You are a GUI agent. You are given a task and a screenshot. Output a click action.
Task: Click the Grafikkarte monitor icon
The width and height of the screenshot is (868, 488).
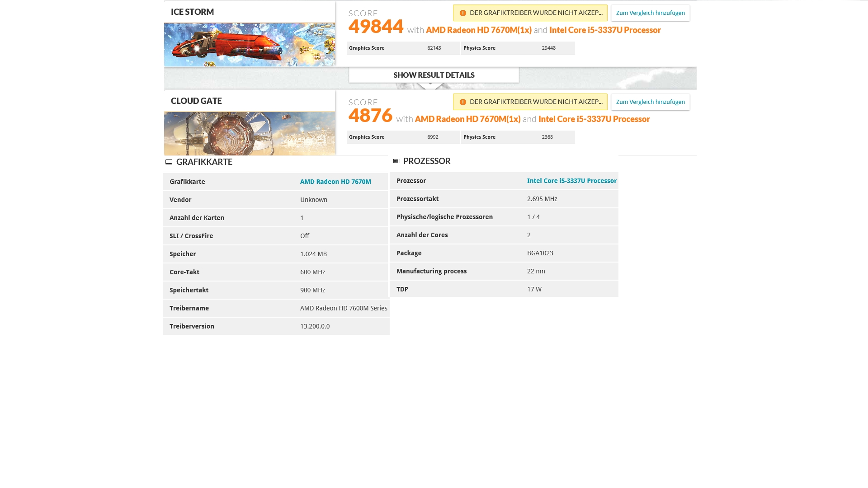pyautogui.click(x=169, y=162)
